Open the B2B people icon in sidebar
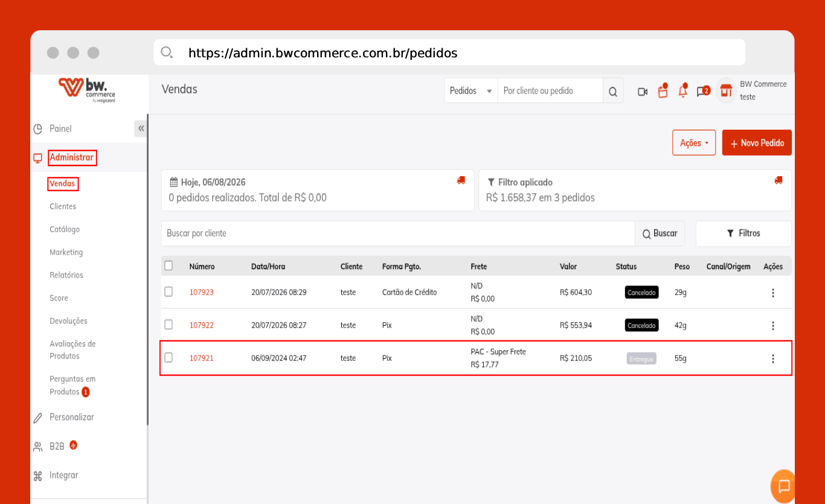The width and height of the screenshot is (825, 504). [37, 447]
